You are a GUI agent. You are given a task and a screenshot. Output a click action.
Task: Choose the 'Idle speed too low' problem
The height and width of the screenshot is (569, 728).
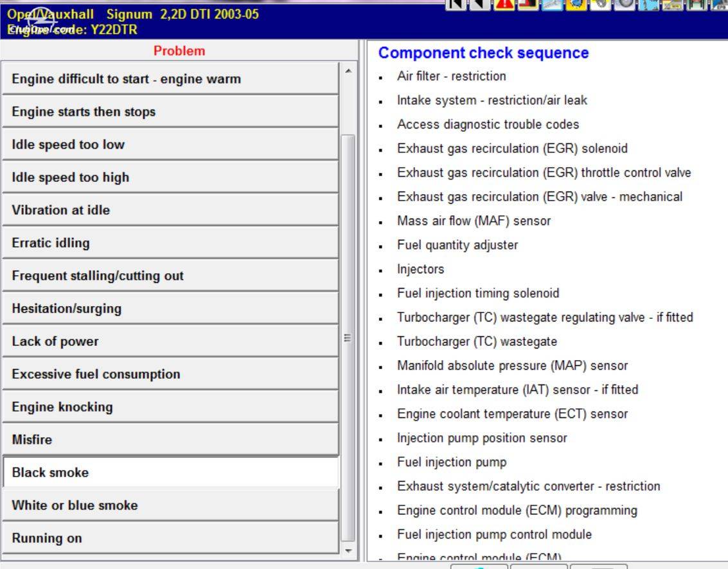170,145
